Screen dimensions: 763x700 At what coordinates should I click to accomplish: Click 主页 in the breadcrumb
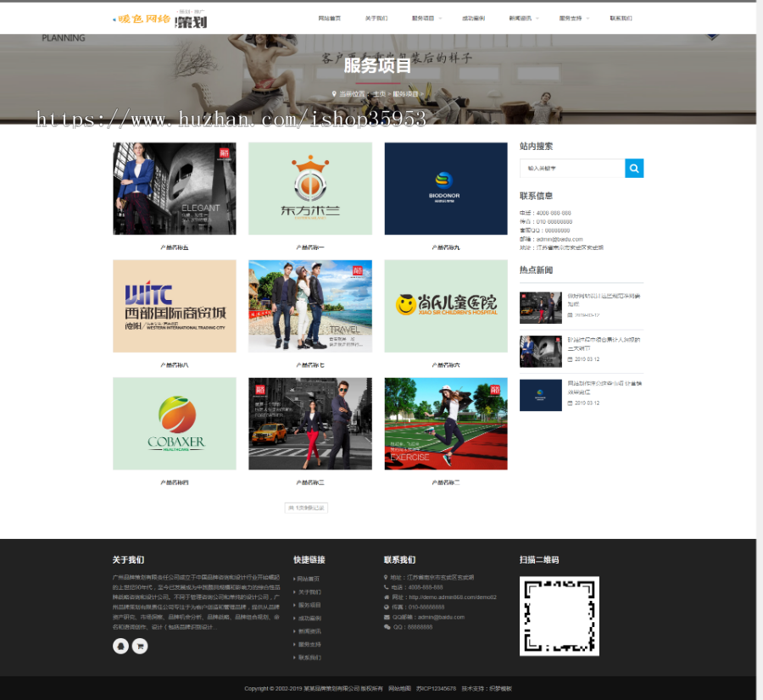379,93
